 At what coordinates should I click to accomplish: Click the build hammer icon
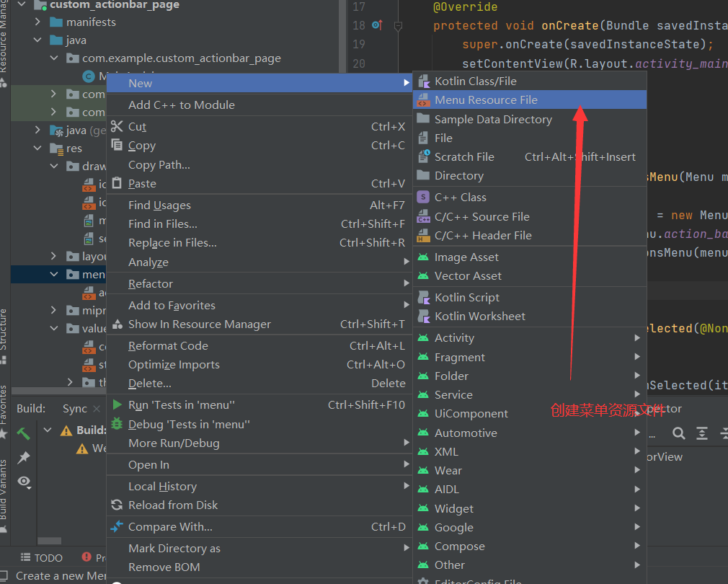pyautogui.click(x=23, y=433)
